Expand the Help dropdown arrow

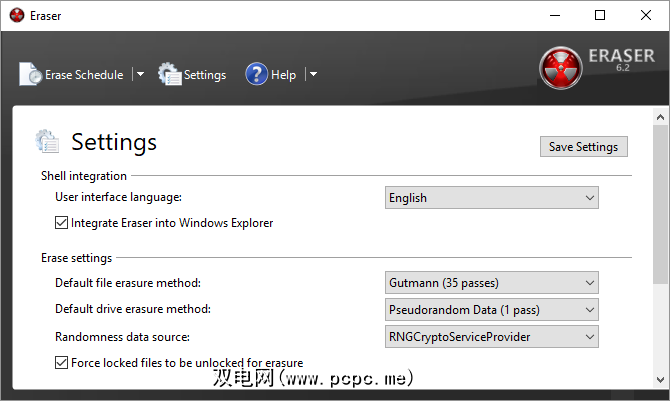313,74
